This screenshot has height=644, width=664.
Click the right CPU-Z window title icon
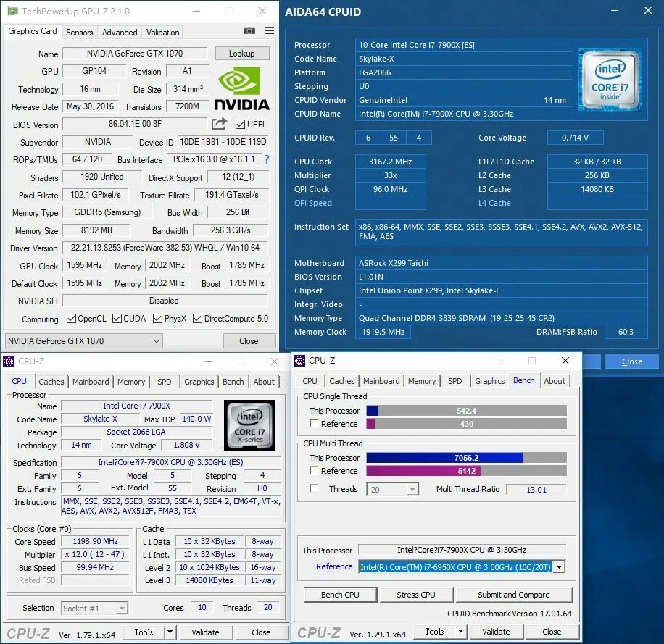click(299, 361)
